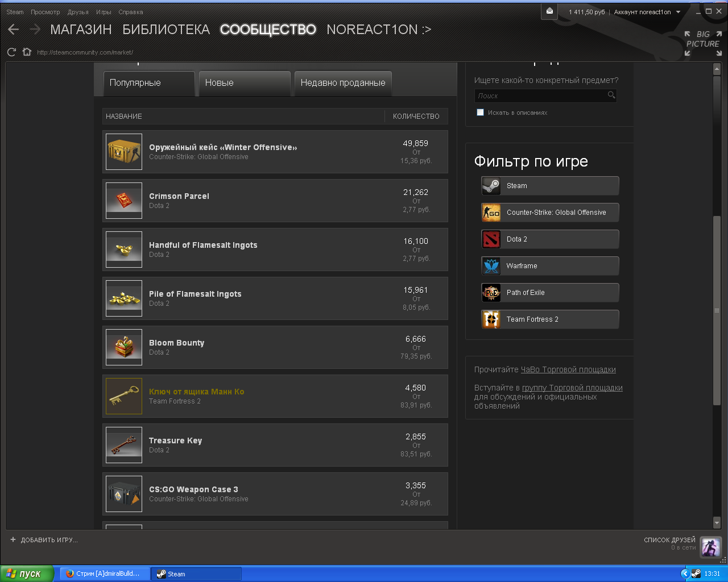
Task: Click the scroll down arrow of the page
Action: 717,522
